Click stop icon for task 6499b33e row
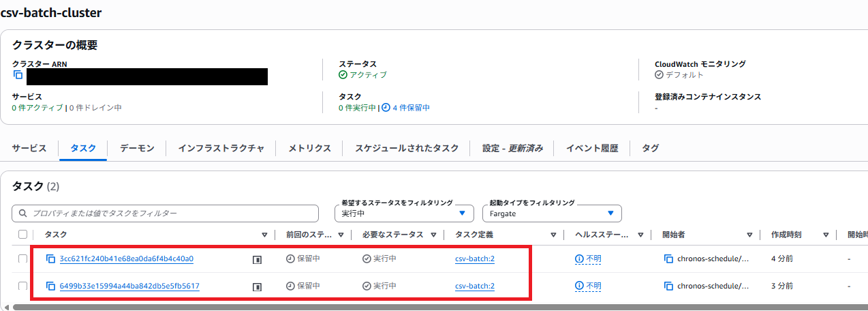Image resolution: width=868 pixels, height=311 pixels. [x=257, y=286]
